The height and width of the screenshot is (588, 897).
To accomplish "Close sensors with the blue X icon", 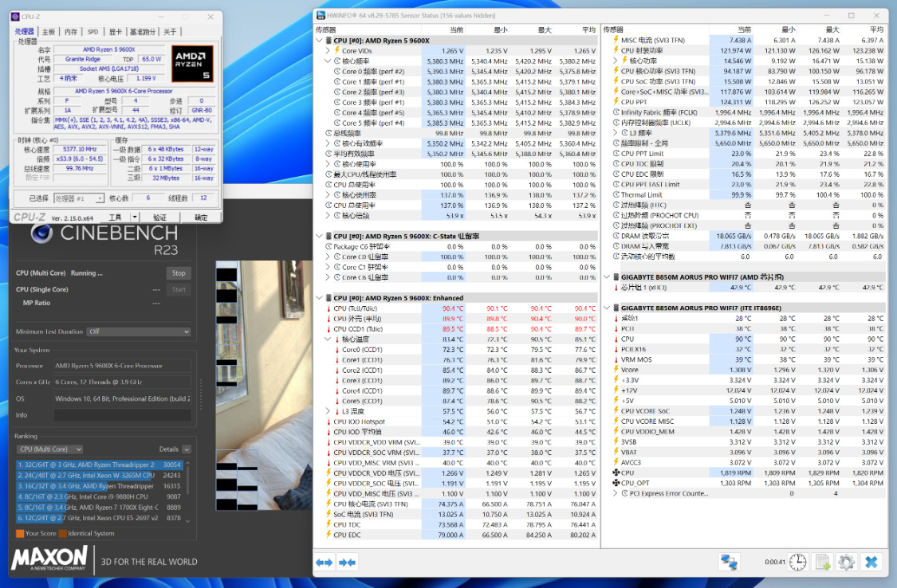I will click(871, 563).
